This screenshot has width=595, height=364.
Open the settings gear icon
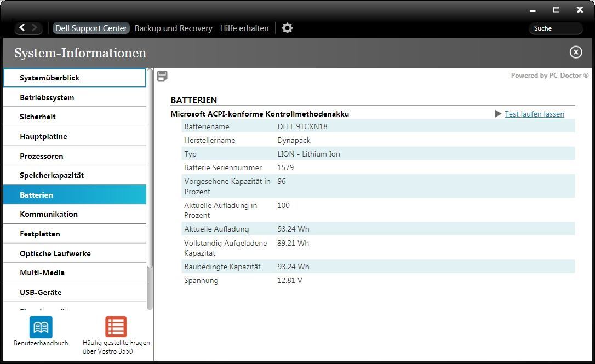[x=287, y=28]
